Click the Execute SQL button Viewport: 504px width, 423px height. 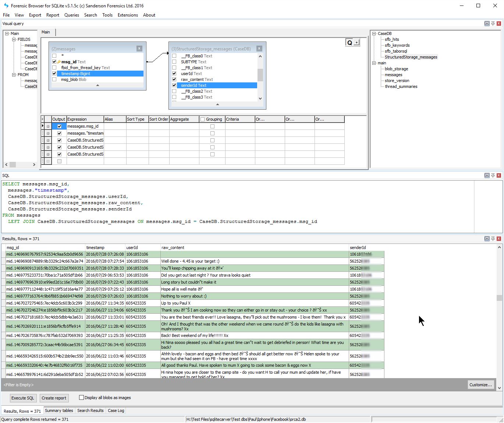click(x=22, y=398)
